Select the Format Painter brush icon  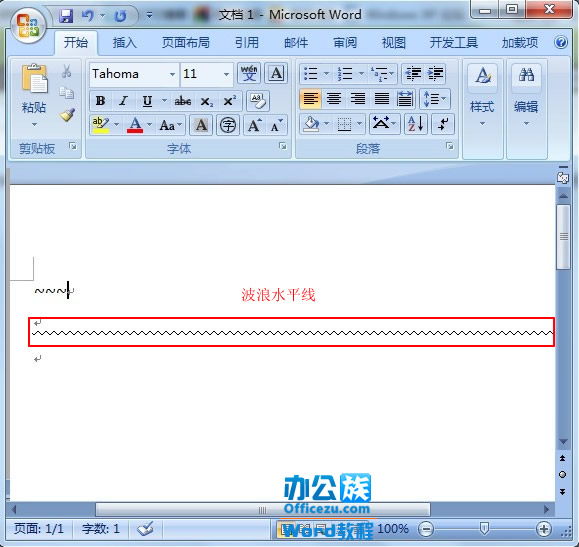[67, 115]
